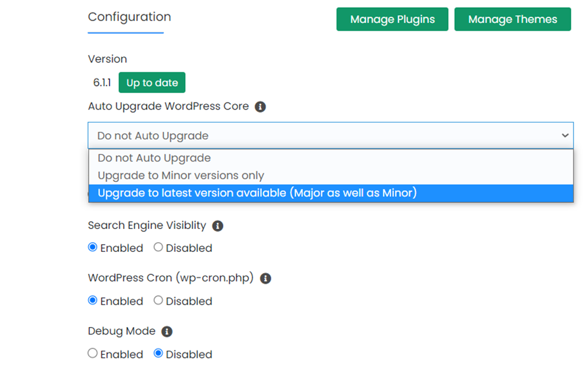This screenshot has width=588, height=379.
Task: Select Enabled for WordPress Cron
Action: coord(93,300)
